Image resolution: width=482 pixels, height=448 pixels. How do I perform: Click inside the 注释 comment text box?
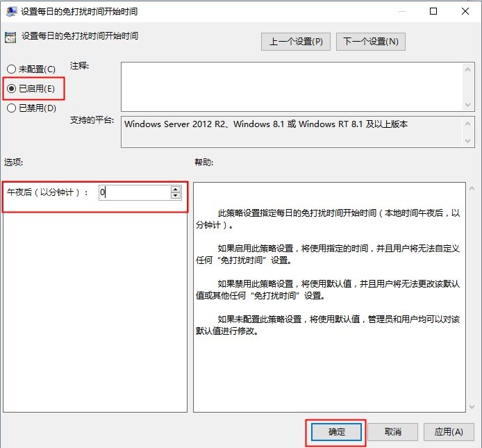point(292,85)
